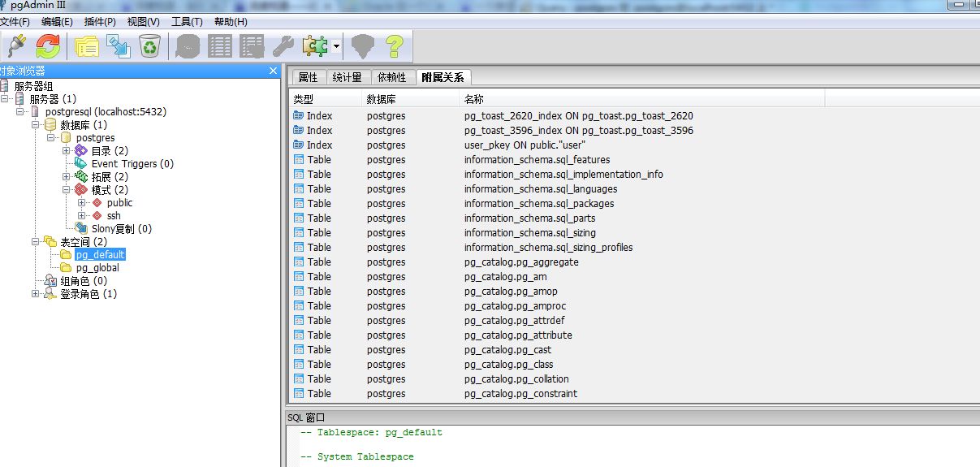Expand the 拓展 (2) node
980x467 pixels.
coord(67,177)
